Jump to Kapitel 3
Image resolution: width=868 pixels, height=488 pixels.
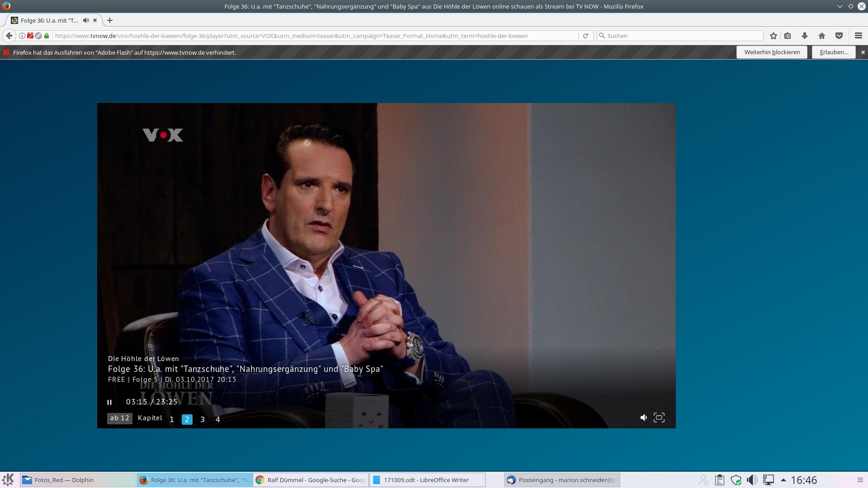click(203, 419)
